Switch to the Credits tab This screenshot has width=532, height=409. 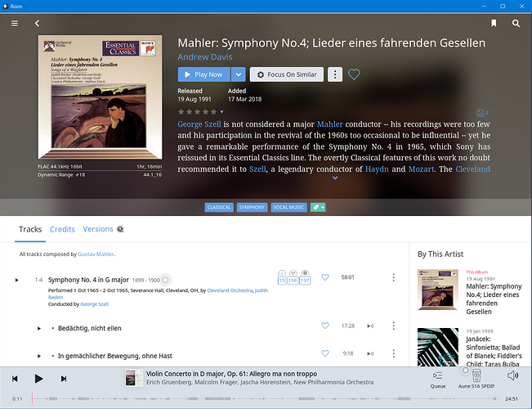tap(62, 229)
